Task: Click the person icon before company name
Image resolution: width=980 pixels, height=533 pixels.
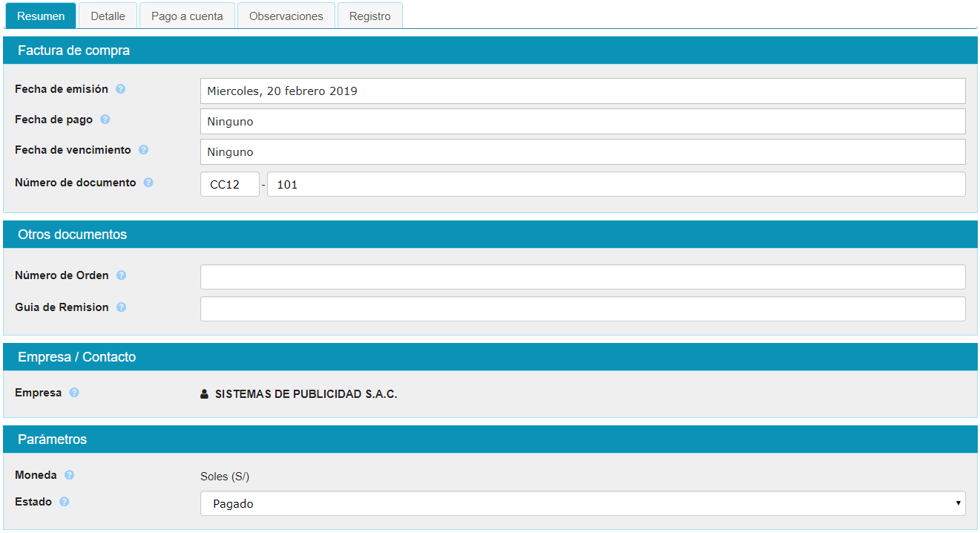Action: tap(205, 395)
